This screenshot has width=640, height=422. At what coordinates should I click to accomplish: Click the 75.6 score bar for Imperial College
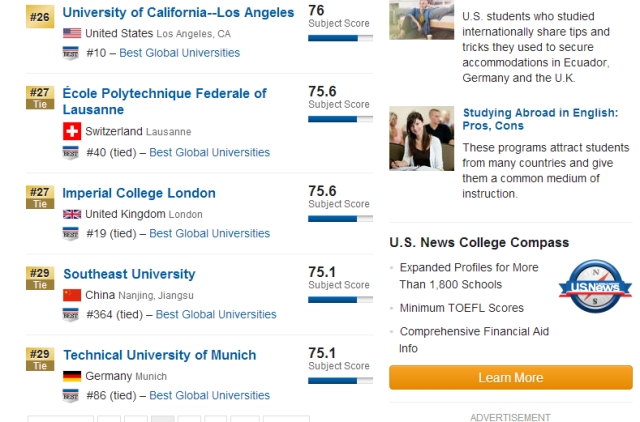(x=339, y=219)
